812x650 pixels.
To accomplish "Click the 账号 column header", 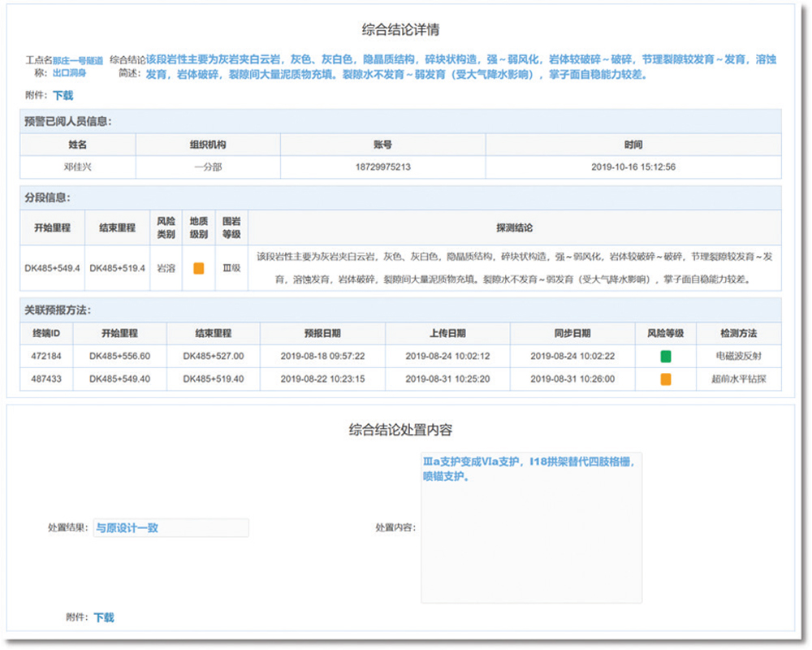I will 382,145.
